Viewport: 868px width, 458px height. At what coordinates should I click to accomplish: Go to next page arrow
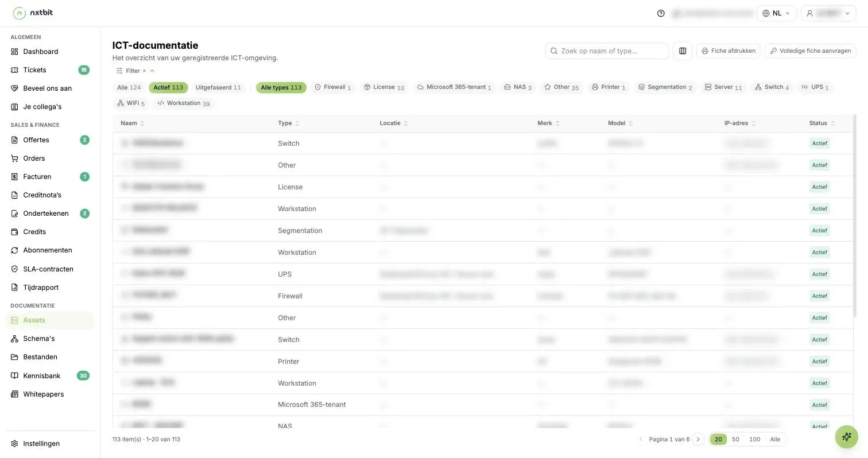coord(698,440)
